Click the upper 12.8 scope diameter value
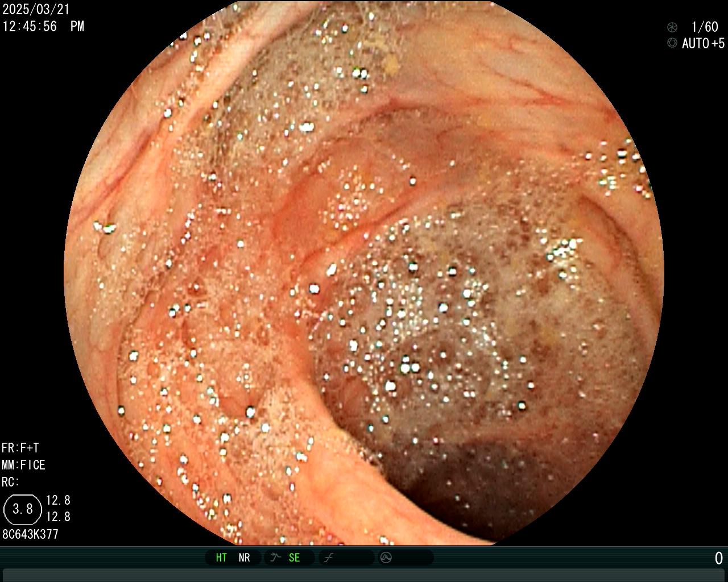This screenshot has width=728, height=582. (x=58, y=500)
